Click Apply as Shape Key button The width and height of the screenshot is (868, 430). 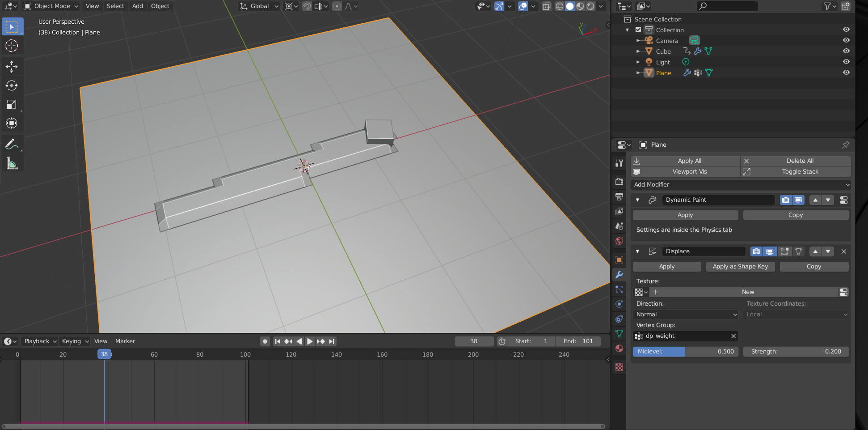click(740, 266)
